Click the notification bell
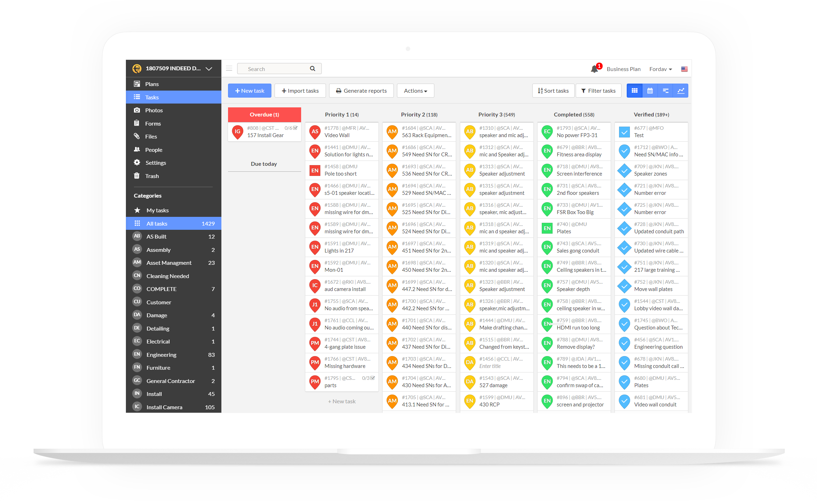 [595, 69]
